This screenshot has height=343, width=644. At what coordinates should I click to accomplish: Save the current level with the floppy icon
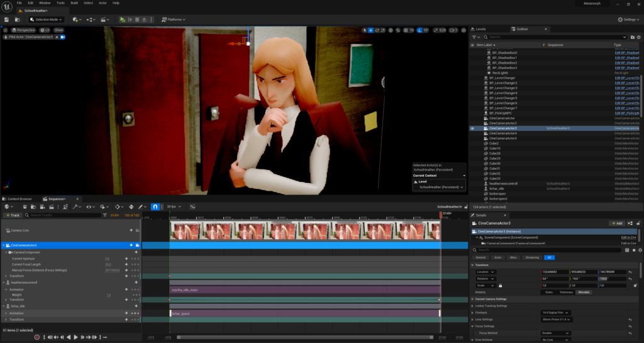(x=6, y=20)
